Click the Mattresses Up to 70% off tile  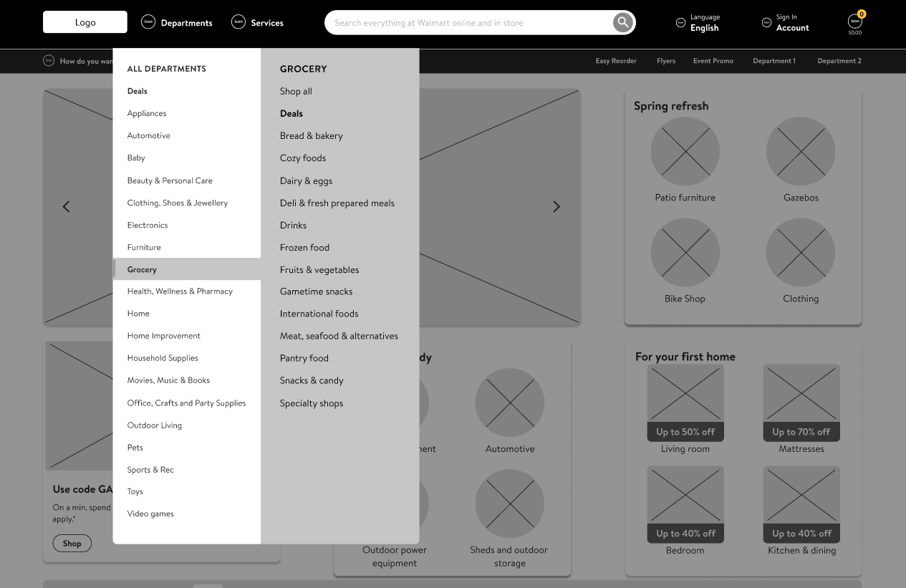click(801, 403)
